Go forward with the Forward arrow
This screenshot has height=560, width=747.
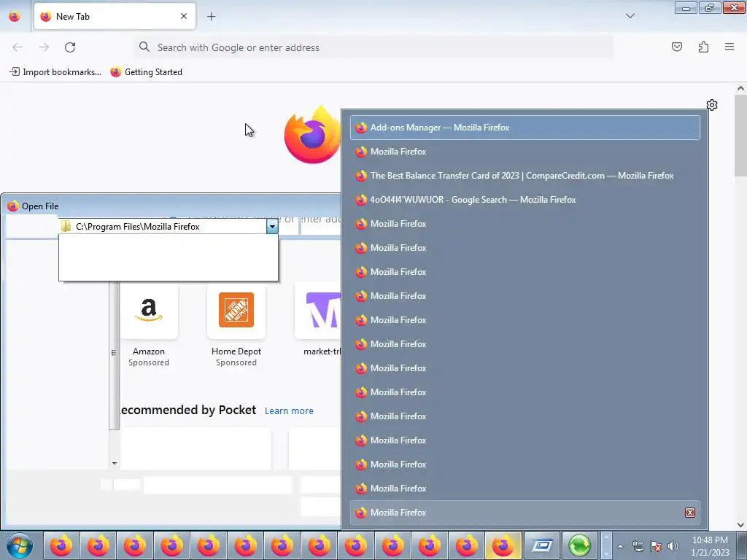(44, 47)
